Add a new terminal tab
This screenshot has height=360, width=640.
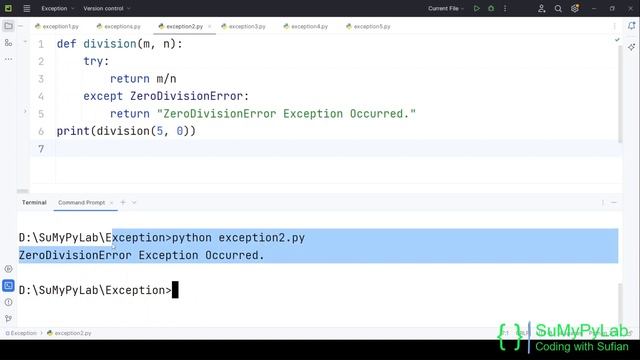[x=123, y=202]
